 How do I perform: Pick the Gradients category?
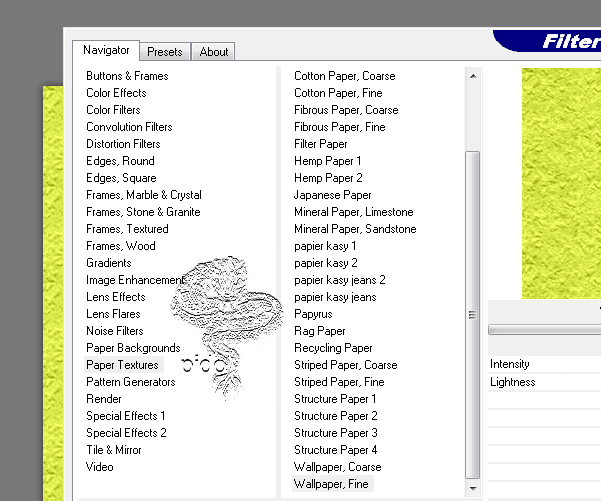[x=109, y=263]
